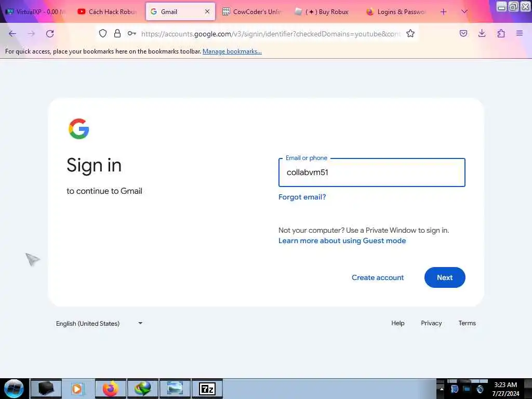This screenshot has height=399, width=532.
Task: Open the tracking protection shield icon
Action: click(103, 33)
